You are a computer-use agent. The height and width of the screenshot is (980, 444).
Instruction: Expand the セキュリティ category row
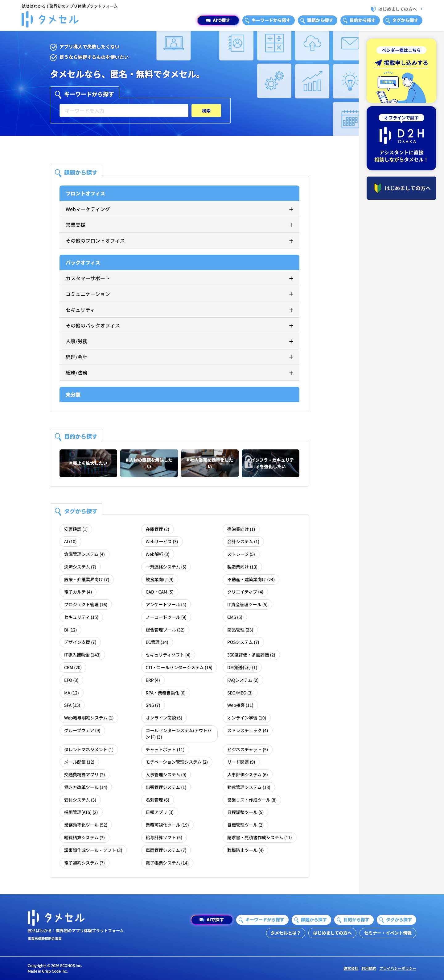179,310
